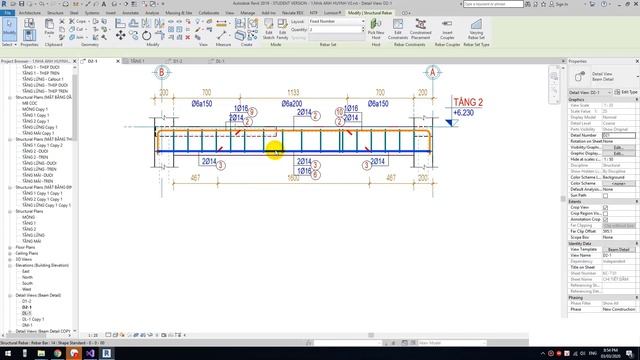Click the Color Scheme <none> button
This screenshot has height=360, width=640.
point(618,184)
